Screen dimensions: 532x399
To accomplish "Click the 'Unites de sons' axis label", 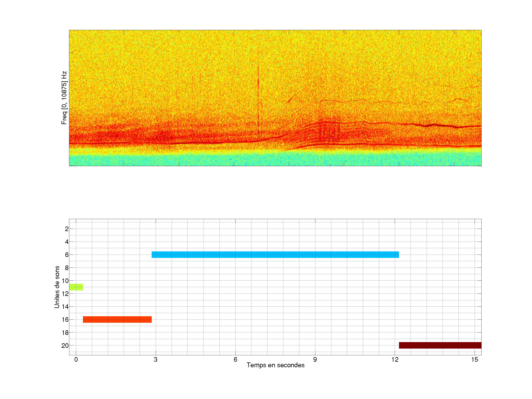I will point(57,287).
